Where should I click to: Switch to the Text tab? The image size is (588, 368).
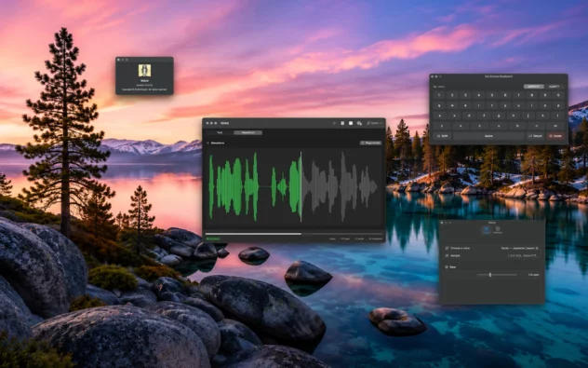click(x=220, y=132)
